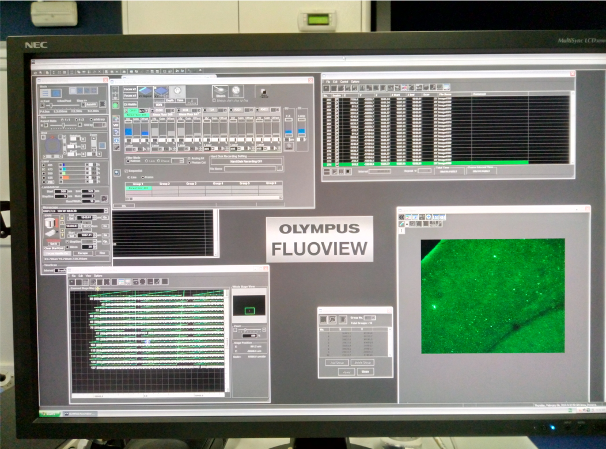Click the light path icon beside Lambda settings

pyautogui.click(x=104, y=198)
